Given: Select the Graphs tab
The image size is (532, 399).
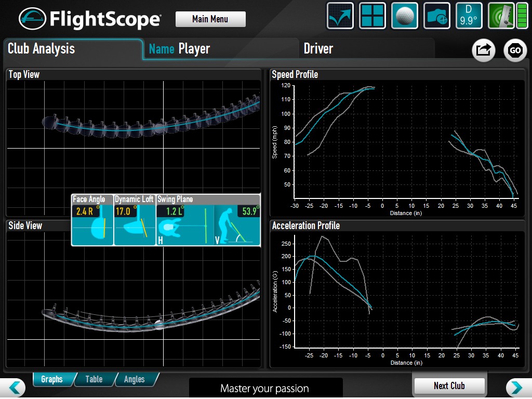Looking at the screenshot, I should (x=52, y=379).
